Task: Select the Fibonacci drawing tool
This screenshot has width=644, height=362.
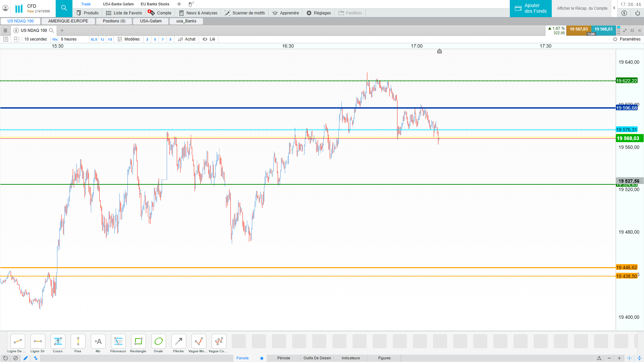Action: (118, 342)
